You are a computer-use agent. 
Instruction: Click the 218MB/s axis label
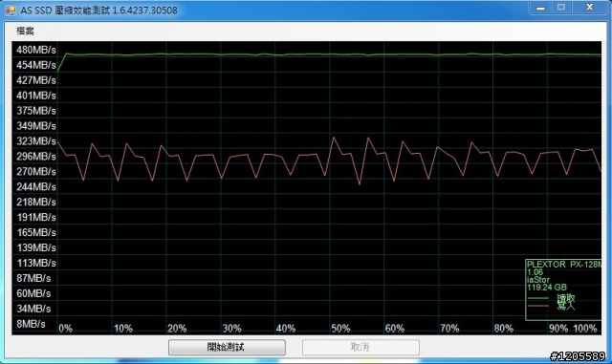click(36, 203)
